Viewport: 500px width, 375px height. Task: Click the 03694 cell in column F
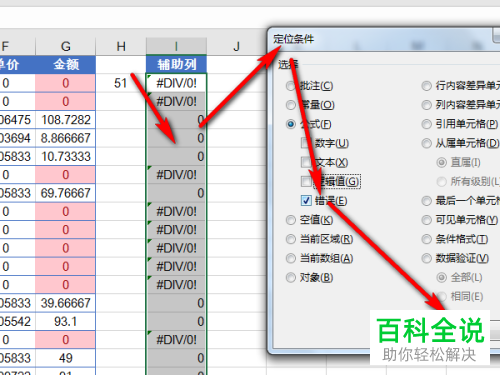click(17, 138)
